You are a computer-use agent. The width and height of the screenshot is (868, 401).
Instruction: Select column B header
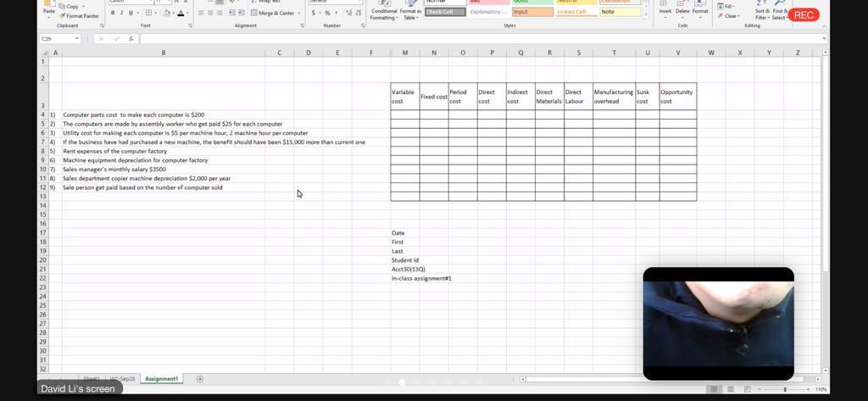pos(164,53)
